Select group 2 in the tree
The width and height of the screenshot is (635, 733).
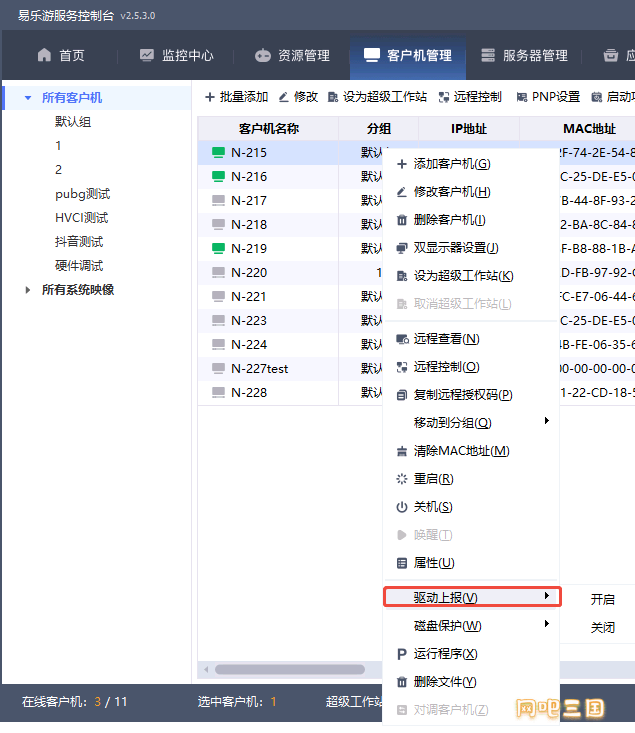pyautogui.click(x=58, y=170)
